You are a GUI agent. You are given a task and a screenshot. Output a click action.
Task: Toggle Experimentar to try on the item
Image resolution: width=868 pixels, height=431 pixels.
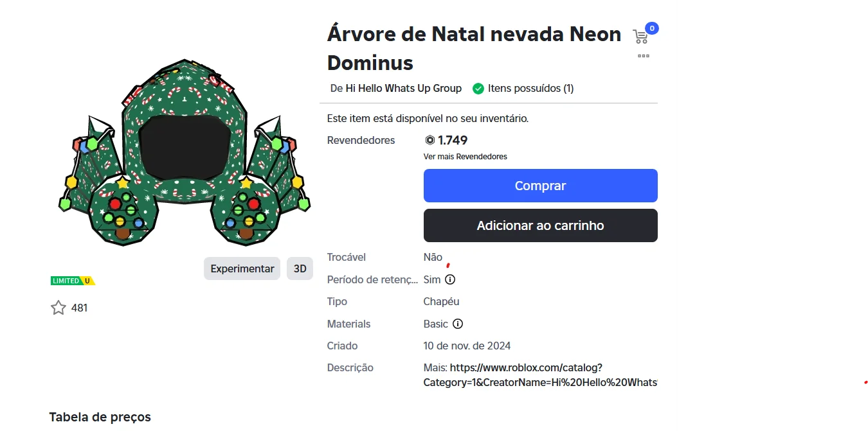click(x=242, y=268)
